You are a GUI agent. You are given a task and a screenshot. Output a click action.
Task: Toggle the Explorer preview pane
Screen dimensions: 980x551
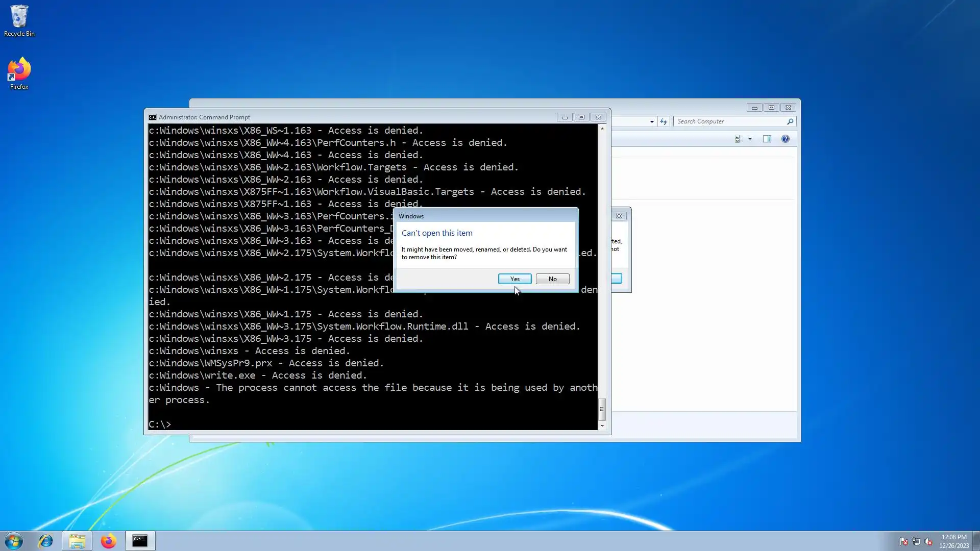[767, 139]
